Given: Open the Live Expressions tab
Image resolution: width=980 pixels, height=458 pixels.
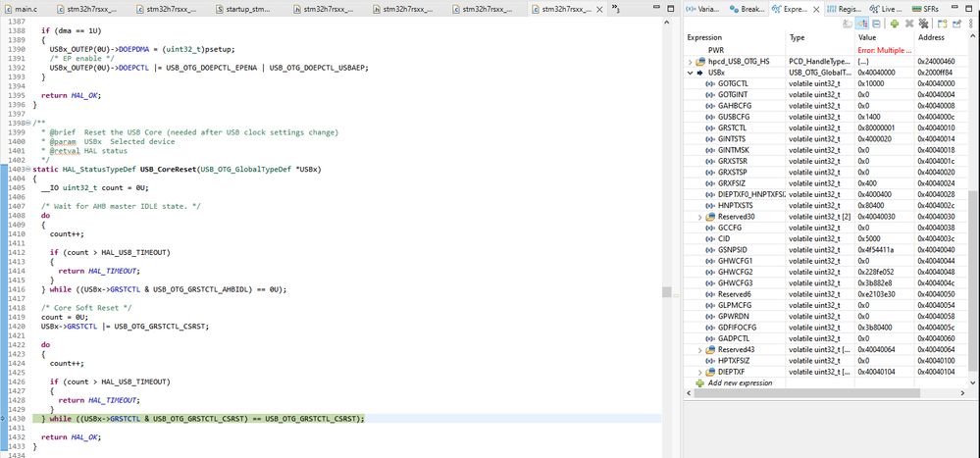Looking at the screenshot, I should [x=885, y=10].
